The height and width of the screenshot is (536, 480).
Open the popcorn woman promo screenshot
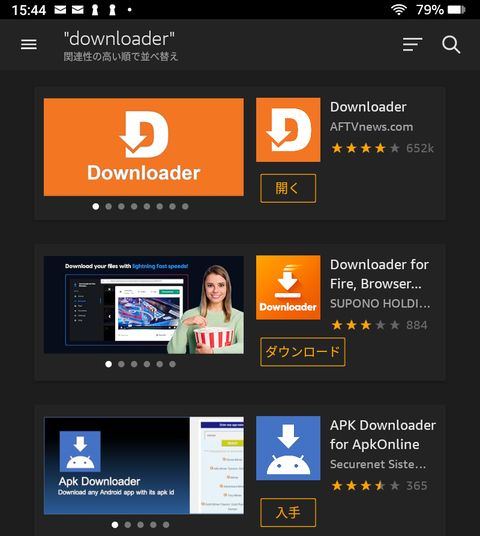tap(144, 305)
